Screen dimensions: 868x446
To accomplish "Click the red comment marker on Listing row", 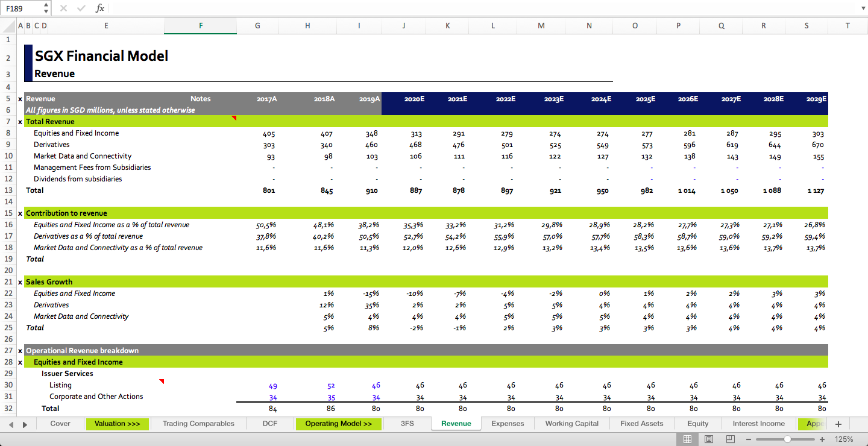I will click(x=162, y=382).
